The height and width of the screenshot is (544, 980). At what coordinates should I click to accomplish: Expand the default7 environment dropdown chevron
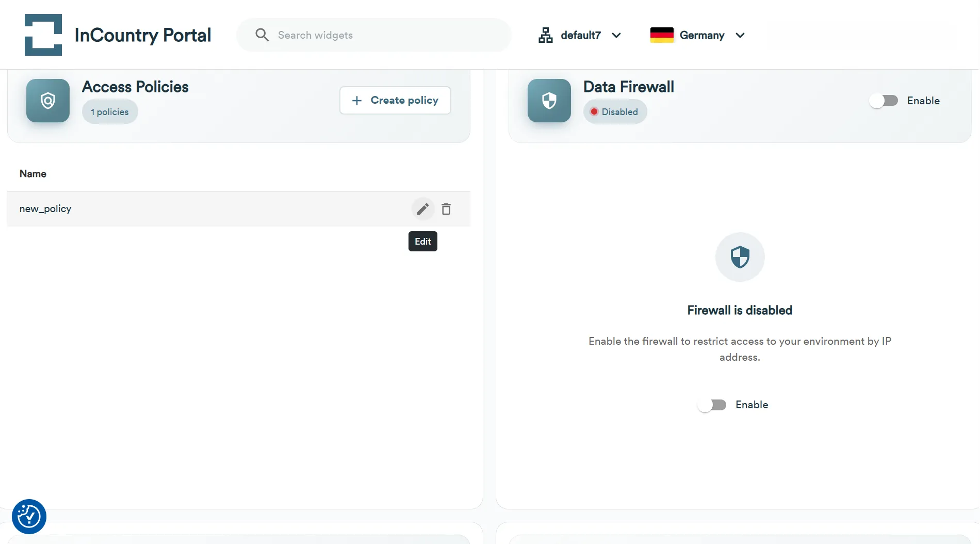(616, 35)
